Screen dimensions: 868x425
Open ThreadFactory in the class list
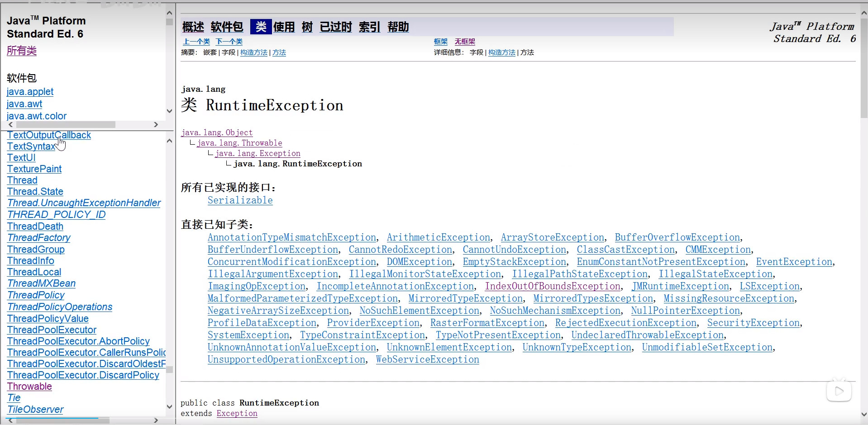(39, 238)
